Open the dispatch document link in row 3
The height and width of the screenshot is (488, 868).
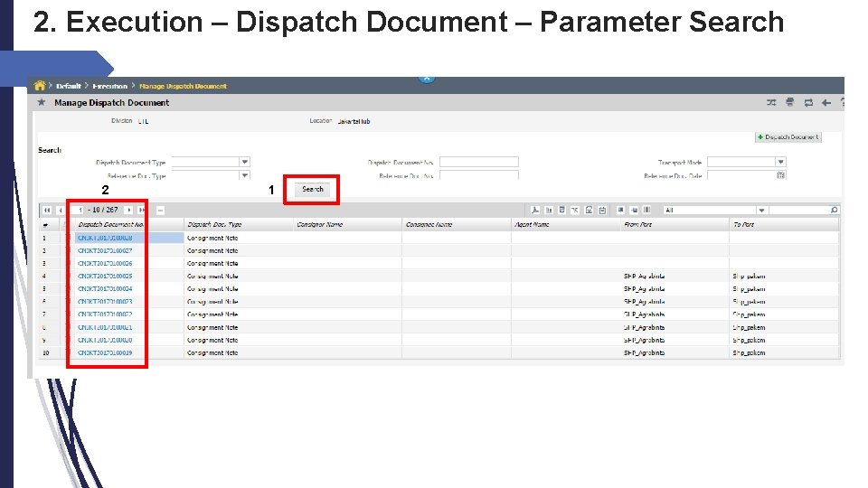click(105, 263)
